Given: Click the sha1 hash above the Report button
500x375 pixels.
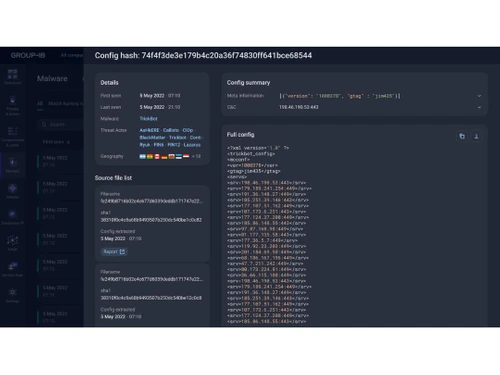Looking at the screenshot, I should pos(151,220).
